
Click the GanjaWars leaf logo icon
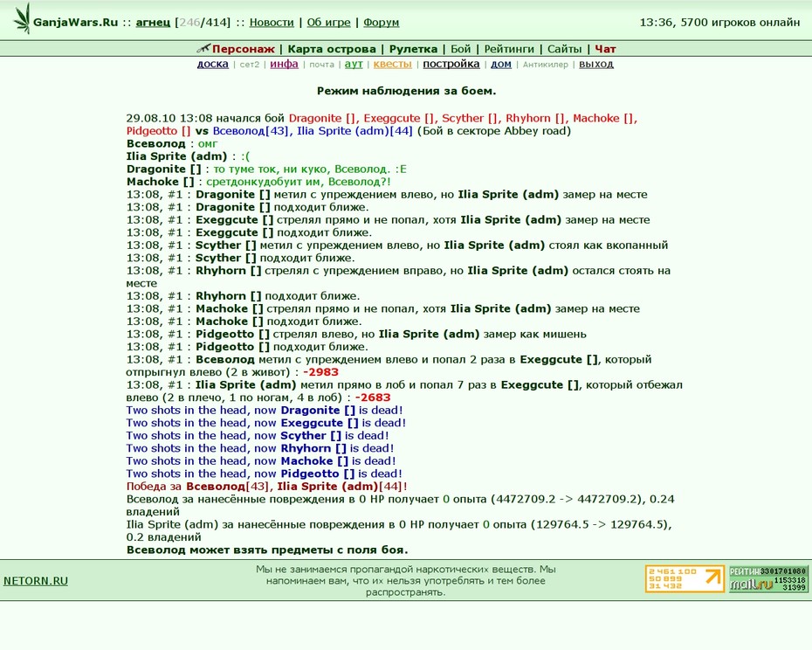coord(21,18)
